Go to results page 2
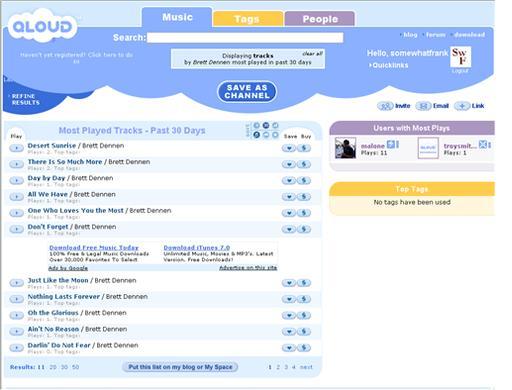The image size is (512, 390). pyautogui.click(x=278, y=367)
